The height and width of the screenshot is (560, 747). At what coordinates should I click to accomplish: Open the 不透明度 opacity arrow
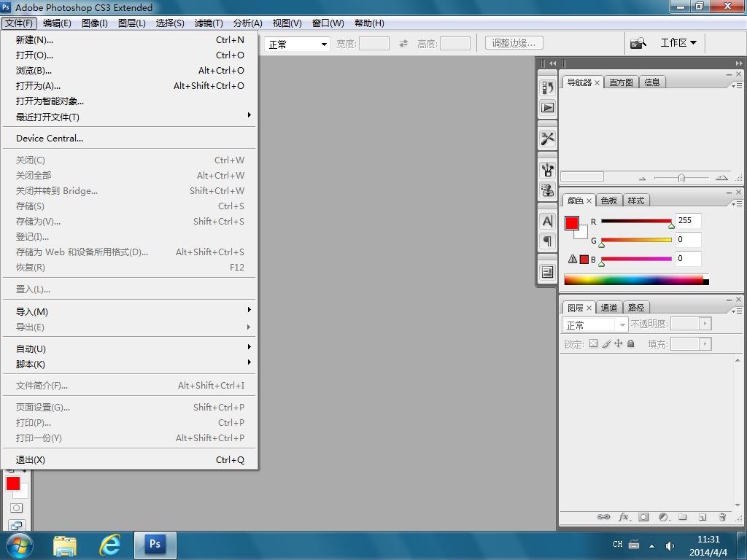coord(705,324)
